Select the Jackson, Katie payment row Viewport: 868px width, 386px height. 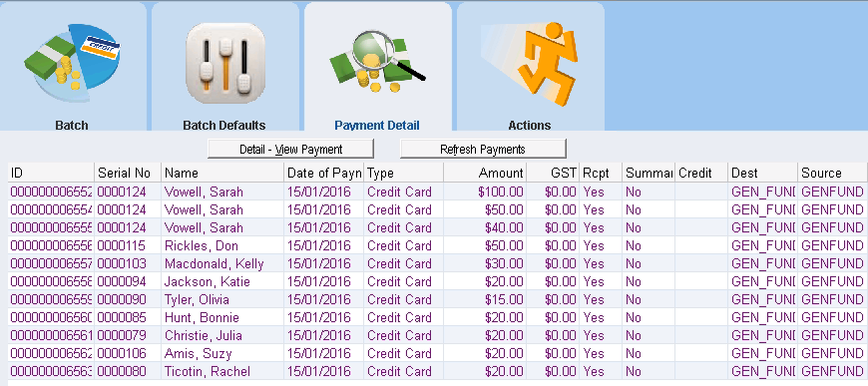click(437, 282)
